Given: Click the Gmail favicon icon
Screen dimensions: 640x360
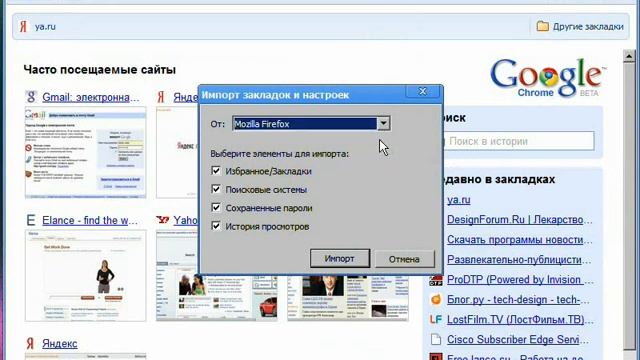Looking at the screenshot, I should (x=31, y=97).
